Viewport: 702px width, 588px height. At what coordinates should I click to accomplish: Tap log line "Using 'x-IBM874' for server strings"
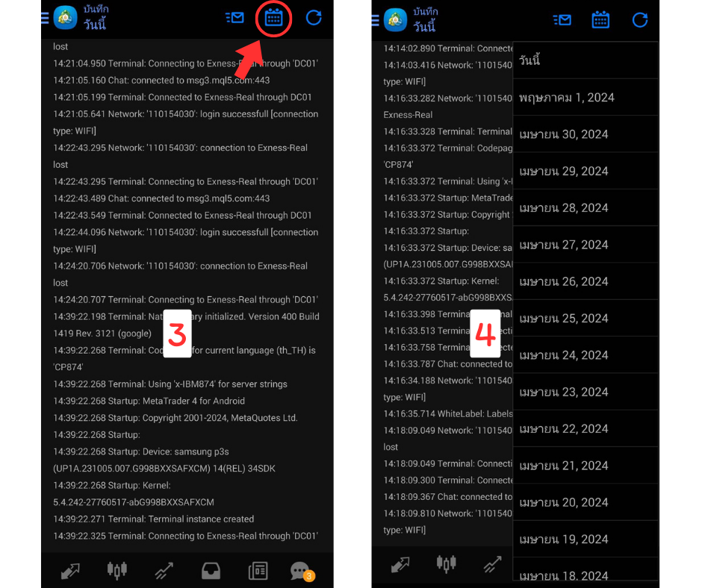pos(170,384)
